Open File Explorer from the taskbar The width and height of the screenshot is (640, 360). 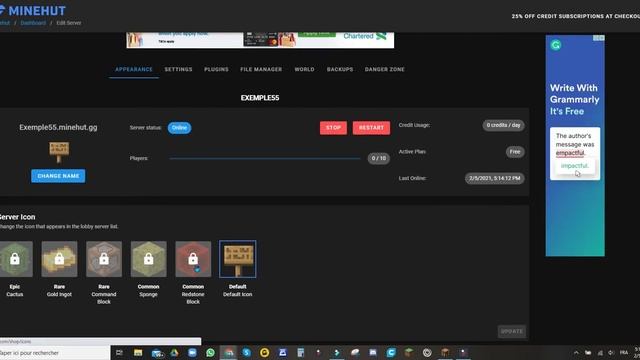tap(138, 353)
